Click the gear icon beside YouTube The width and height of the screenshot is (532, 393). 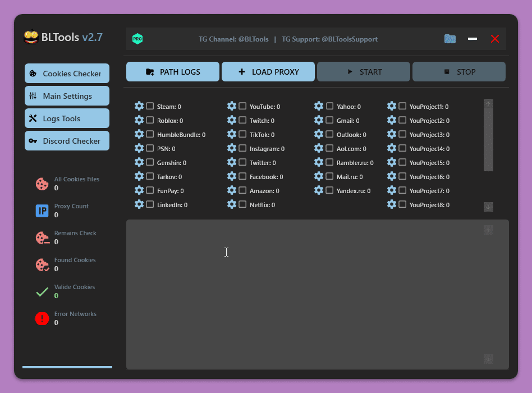point(232,106)
